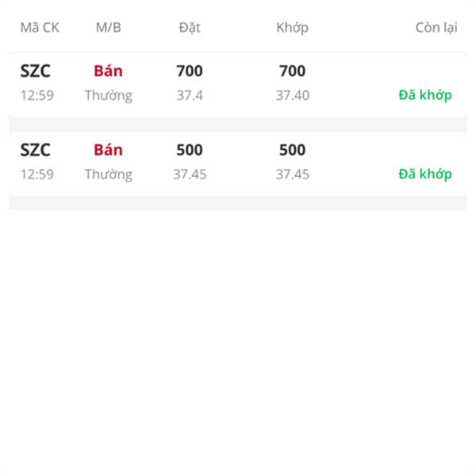Click the order price 37.4 under Đặt
The height and width of the screenshot is (476, 476).
pyautogui.click(x=190, y=96)
